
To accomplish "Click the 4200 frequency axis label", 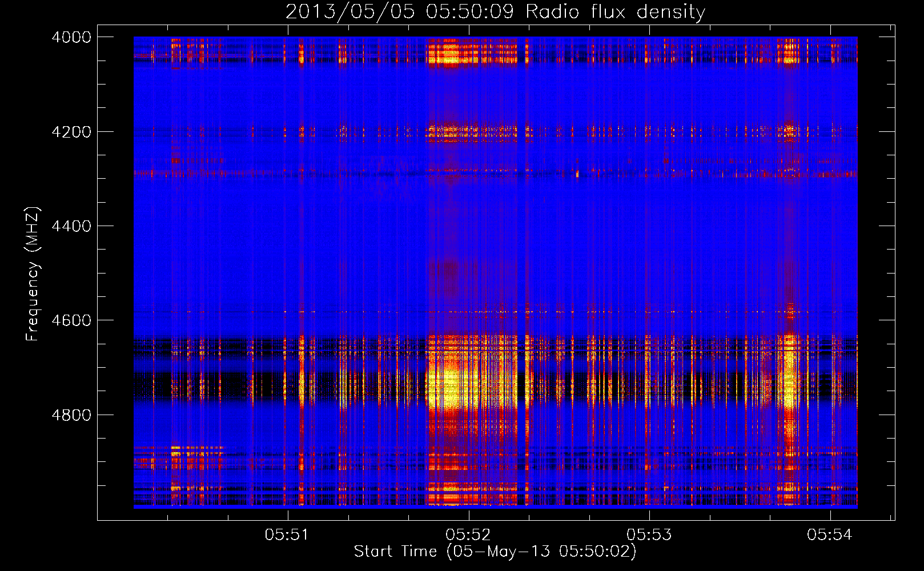I will 71,132.
